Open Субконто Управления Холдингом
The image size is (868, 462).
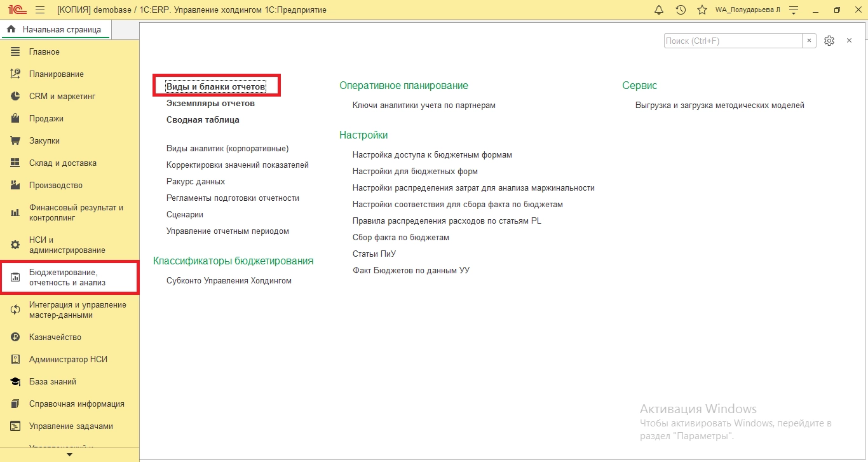pyautogui.click(x=229, y=280)
